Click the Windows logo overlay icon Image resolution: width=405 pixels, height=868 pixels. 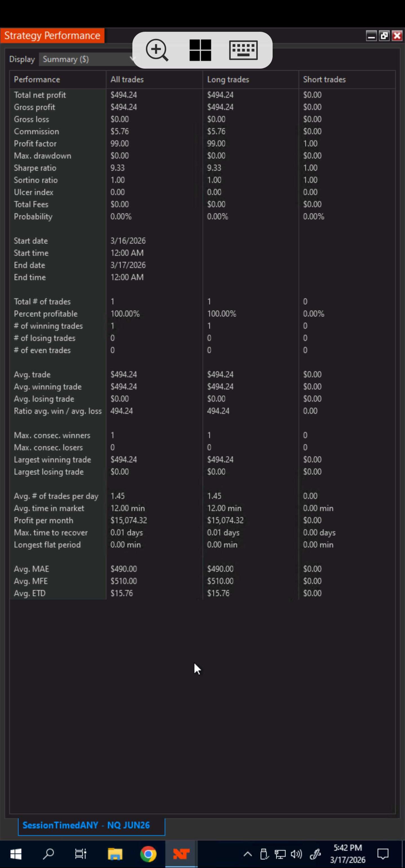pyautogui.click(x=200, y=50)
